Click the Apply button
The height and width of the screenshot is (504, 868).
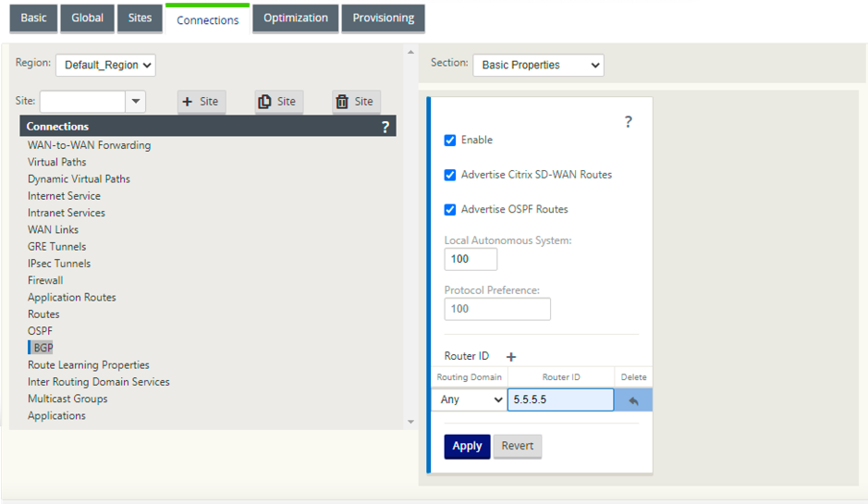[467, 447]
